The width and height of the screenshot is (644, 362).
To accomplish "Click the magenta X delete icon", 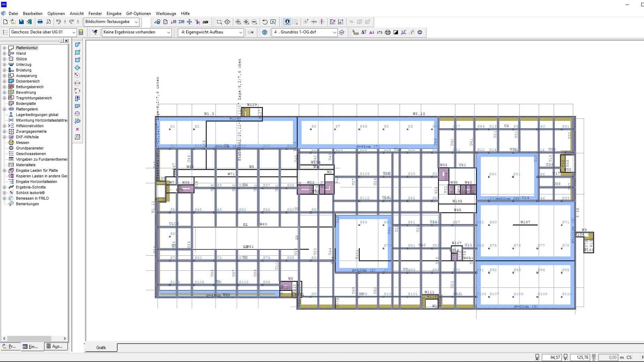I will coord(77,129).
